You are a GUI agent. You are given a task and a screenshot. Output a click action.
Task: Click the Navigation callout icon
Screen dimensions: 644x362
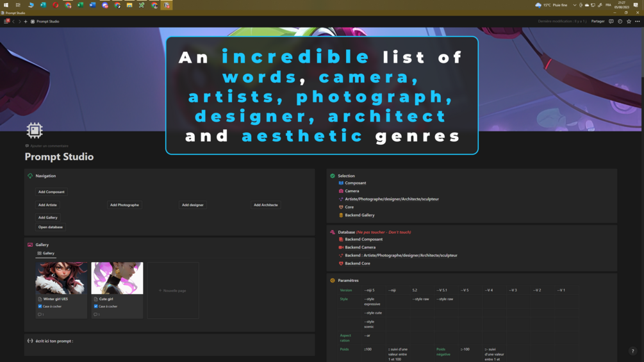pyautogui.click(x=30, y=176)
